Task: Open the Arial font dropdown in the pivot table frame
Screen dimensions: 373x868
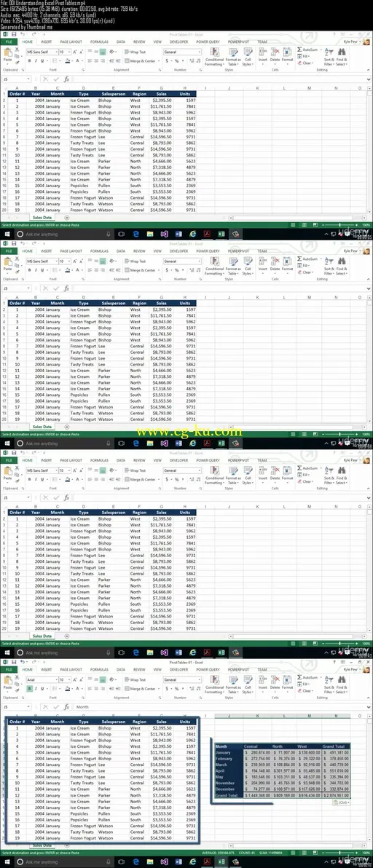Action: pos(55,679)
